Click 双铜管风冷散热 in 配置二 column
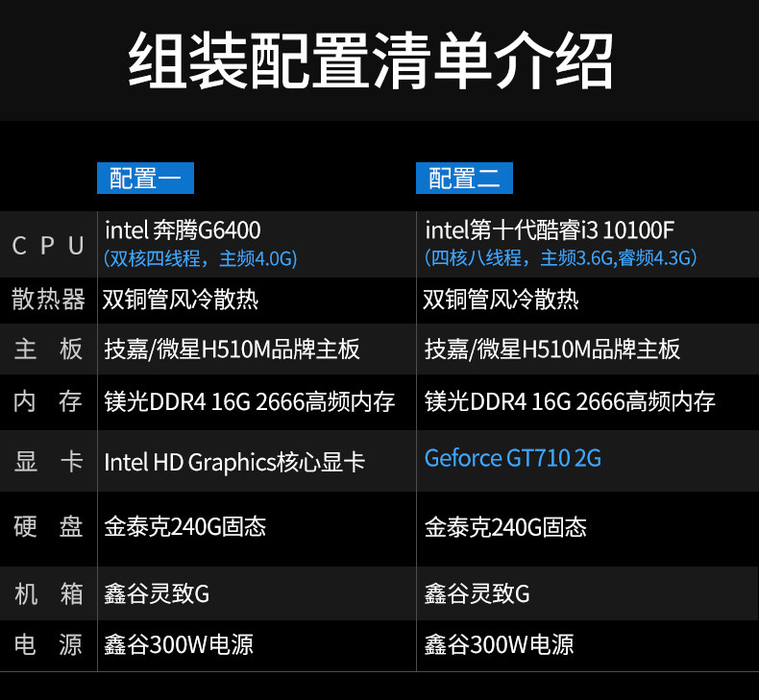This screenshot has width=759, height=700. pyautogui.click(x=501, y=299)
